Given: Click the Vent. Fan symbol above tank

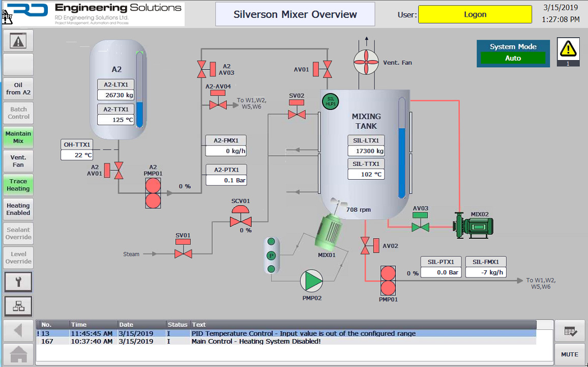Looking at the screenshot, I should tap(367, 63).
